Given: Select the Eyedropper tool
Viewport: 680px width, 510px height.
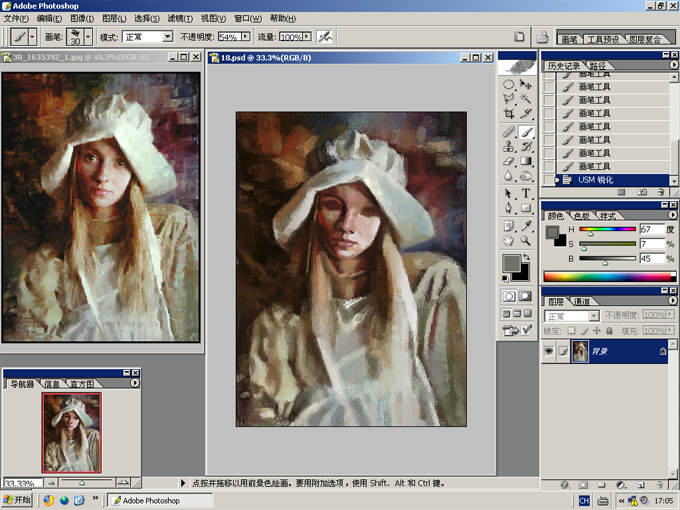Looking at the screenshot, I should point(526,226).
